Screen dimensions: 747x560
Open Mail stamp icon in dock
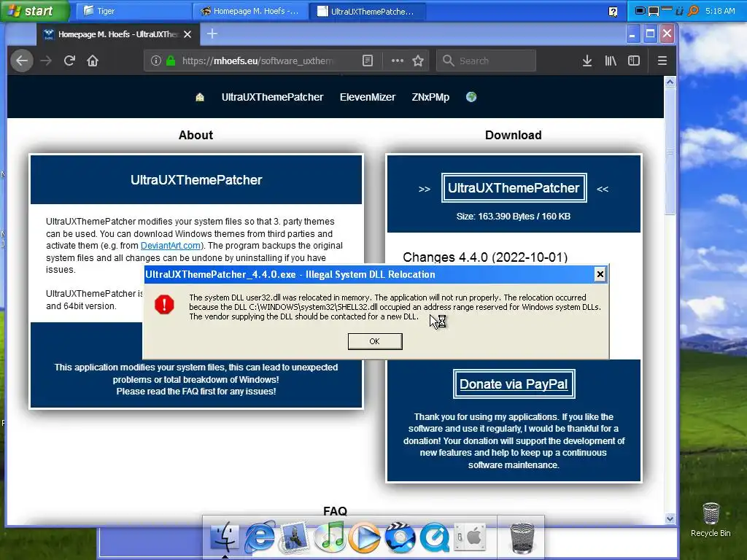point(295,537)
